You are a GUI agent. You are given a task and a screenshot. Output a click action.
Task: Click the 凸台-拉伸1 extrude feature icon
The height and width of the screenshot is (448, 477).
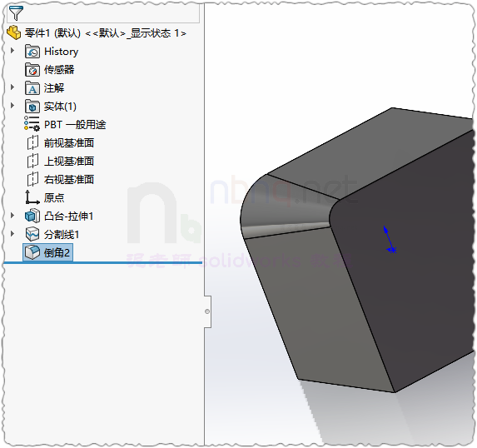pos(32,216)
